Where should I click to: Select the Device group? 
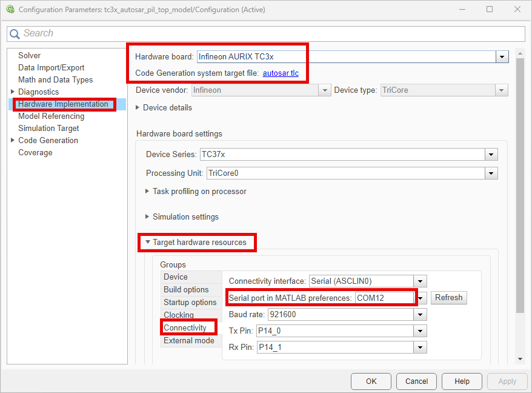pos(191,277)
